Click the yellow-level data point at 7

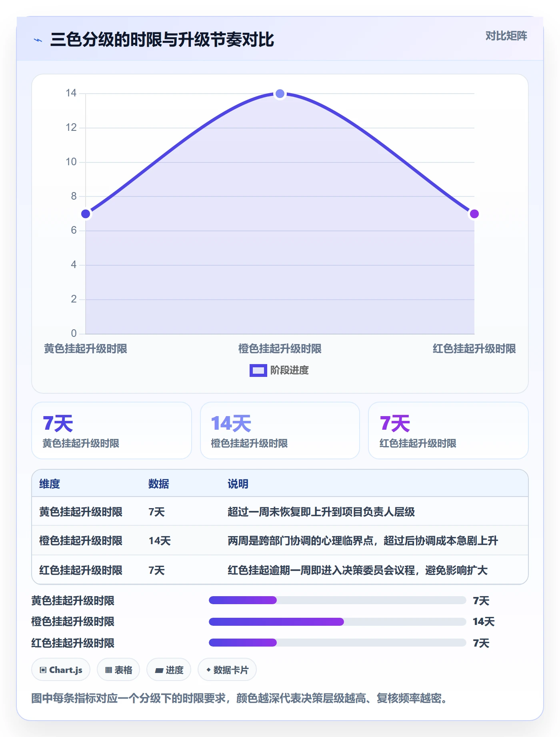pyautogui.click(x=86, y=214)
